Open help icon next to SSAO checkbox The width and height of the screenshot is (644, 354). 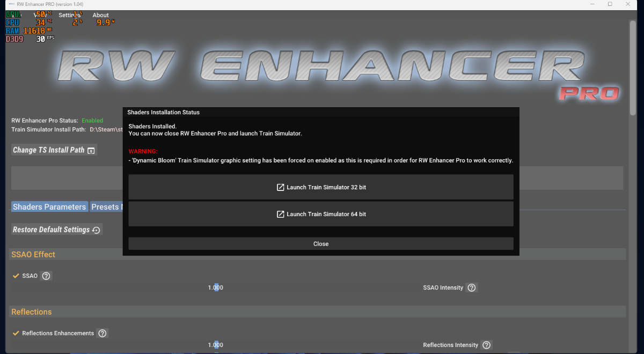[46, 276]
